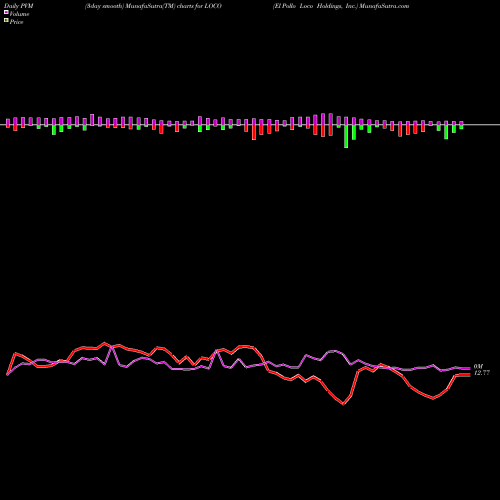Select the 'Volume' legend label
Screen dimensions: 500x500
19,14
